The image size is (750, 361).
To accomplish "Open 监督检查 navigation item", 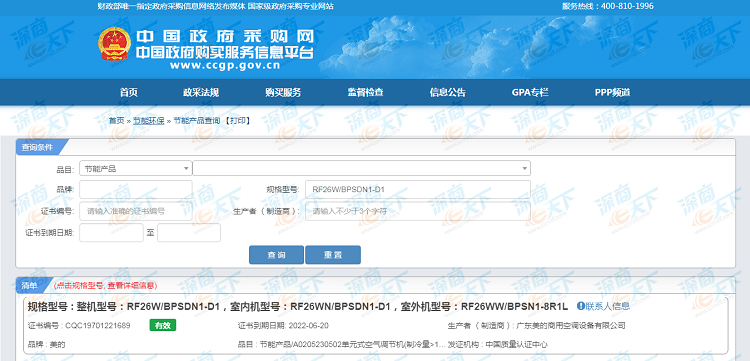I will [x=365, y=93].
